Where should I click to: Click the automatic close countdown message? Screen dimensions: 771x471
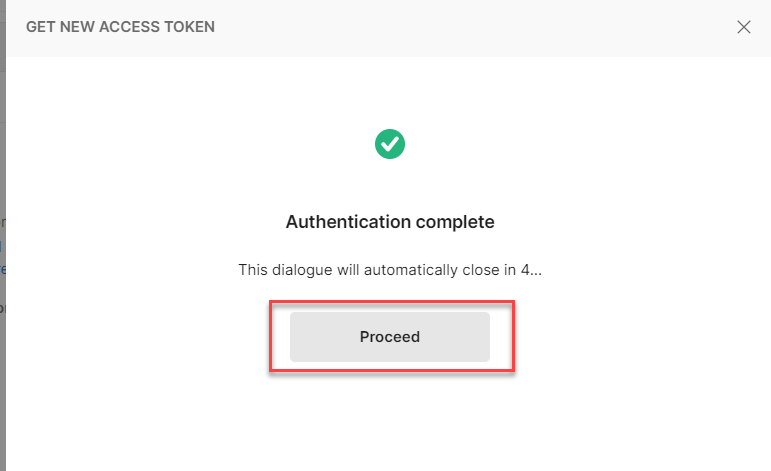tap(390, 270)
